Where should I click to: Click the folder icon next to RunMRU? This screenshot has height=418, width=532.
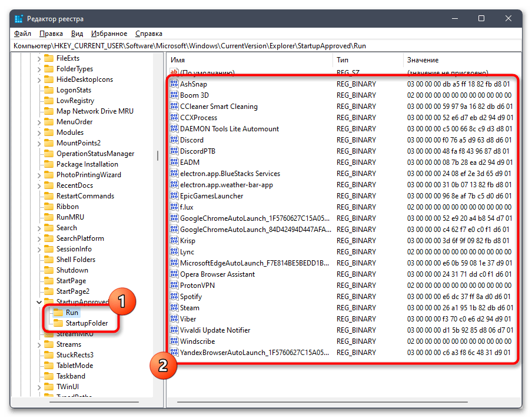pyautogui.click(x=49, y=217)
